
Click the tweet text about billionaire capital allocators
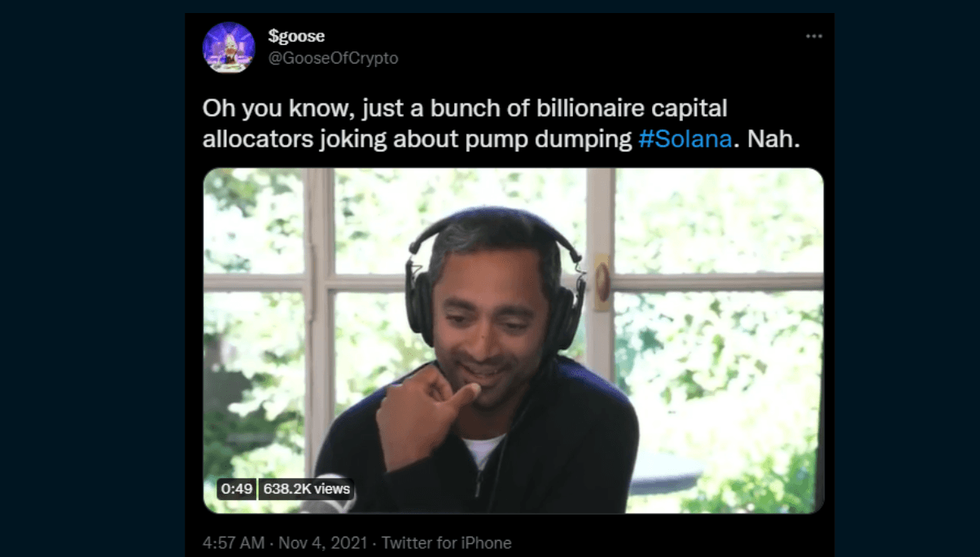pos(501,124)
